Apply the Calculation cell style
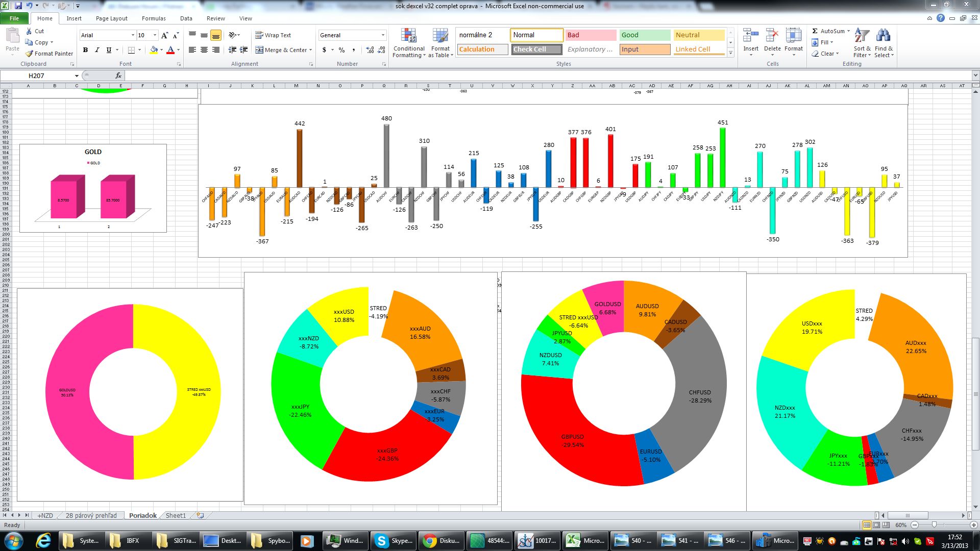The height and width of the screenshot is (551, 980). 482,49
